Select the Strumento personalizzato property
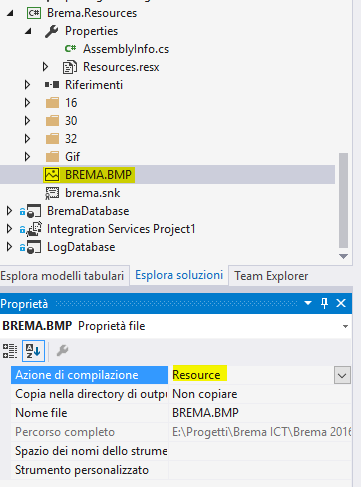This screenshot has width=361, height=487. tap(90, 470)
